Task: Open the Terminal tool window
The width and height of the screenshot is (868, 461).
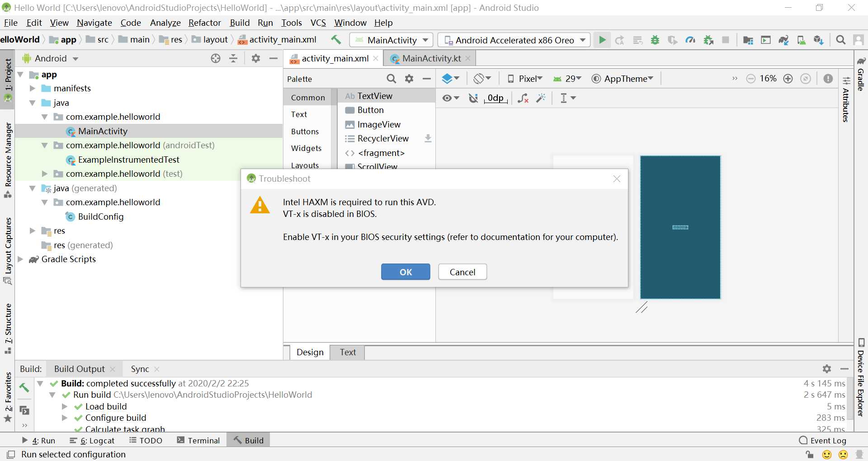Action: (198, 440)
